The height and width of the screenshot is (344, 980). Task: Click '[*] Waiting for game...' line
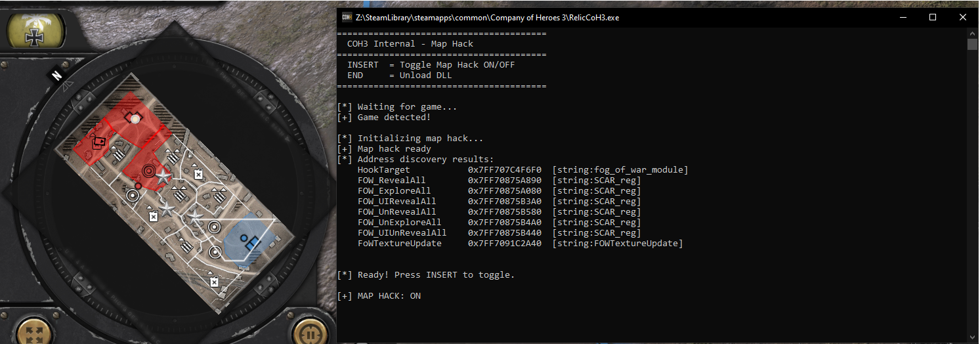click(x=397, y=107)
